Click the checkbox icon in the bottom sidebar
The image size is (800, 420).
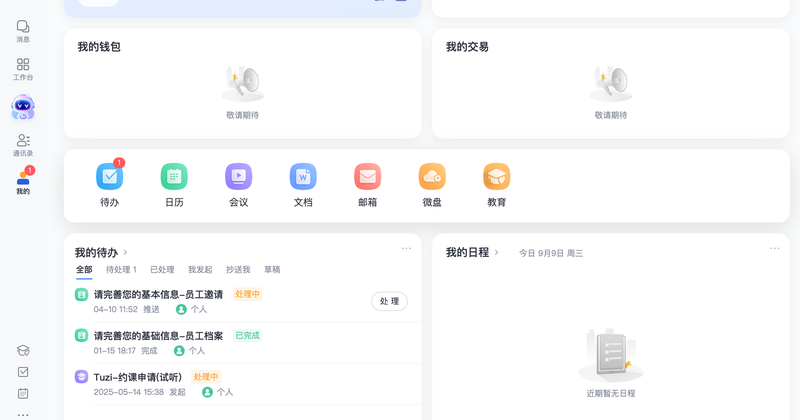[23, 372]
